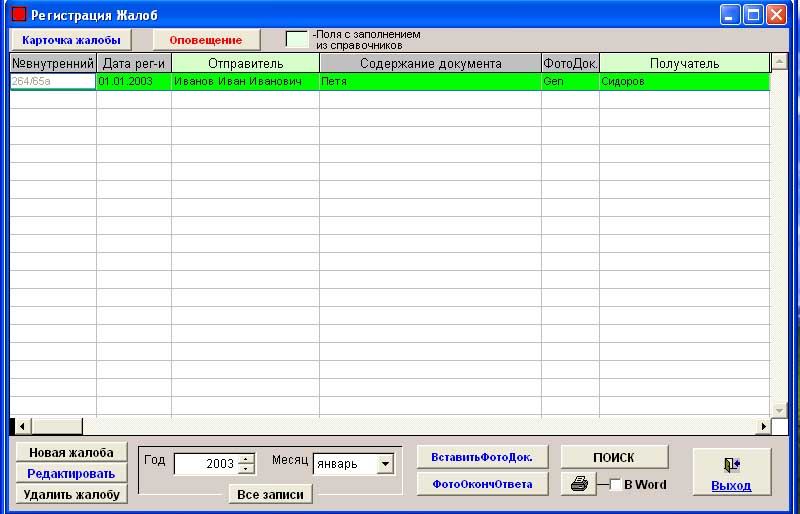Select cell 264/65a
This screenshot has height=514, width=800.
53,81
